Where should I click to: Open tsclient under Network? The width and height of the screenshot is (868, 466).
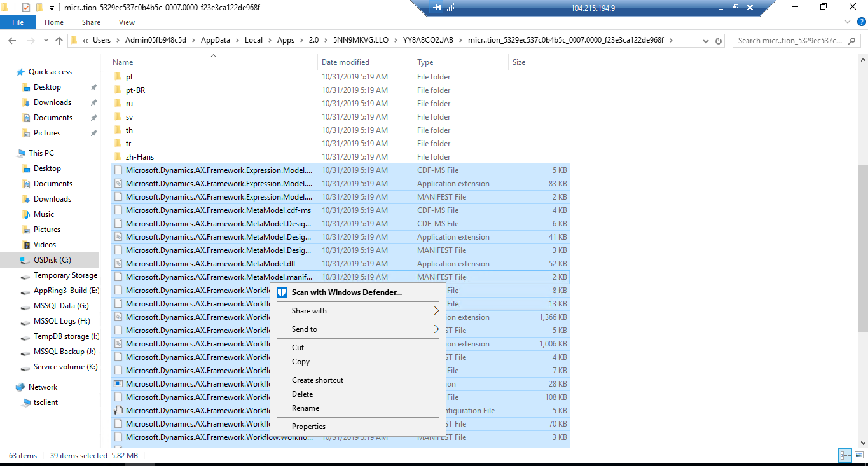[x=46, y=402]
